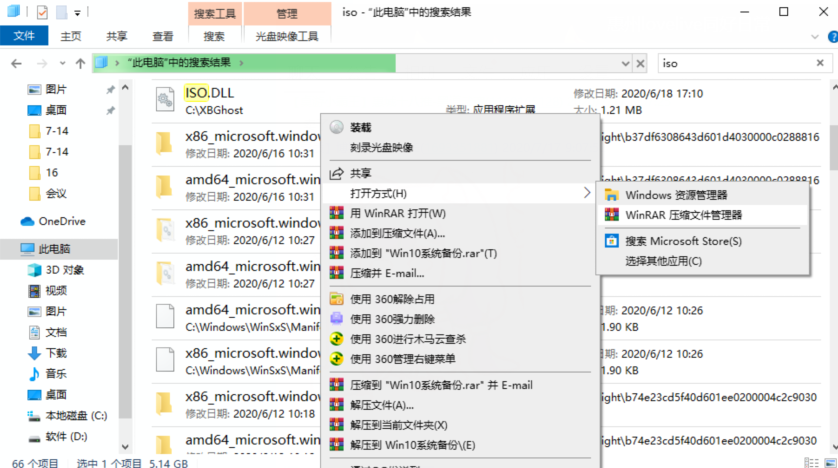Select WinRAR 压缩文件管理器 in submenu
838x468 pixels.
pos(683,214)
